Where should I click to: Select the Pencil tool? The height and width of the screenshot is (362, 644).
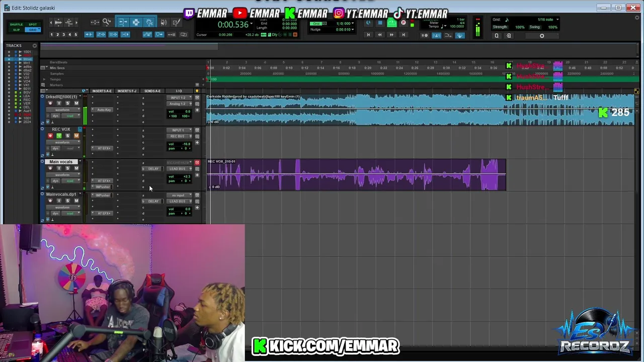pyautogui.click(x=176, y=22)
